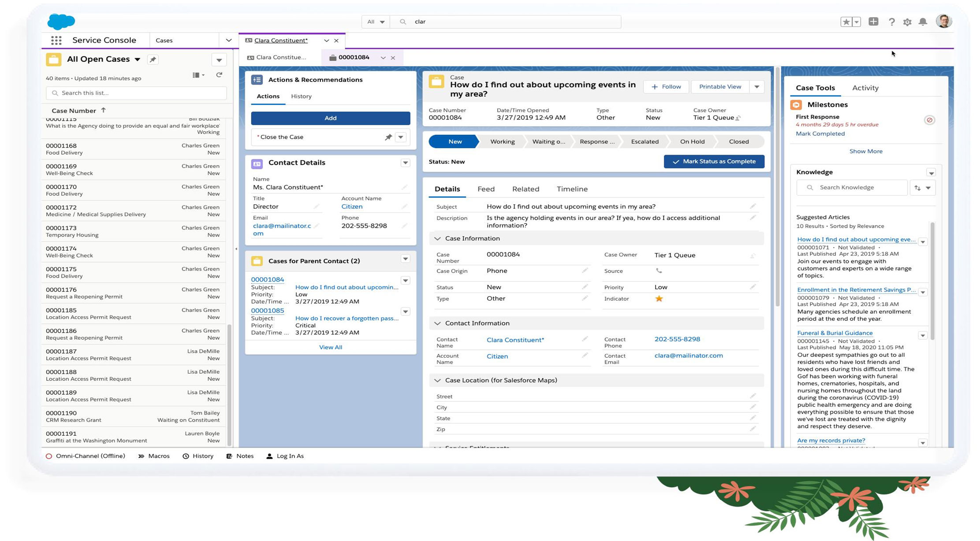Collapse the Contact Information section
Screen dimensions: 980x541
437,323
